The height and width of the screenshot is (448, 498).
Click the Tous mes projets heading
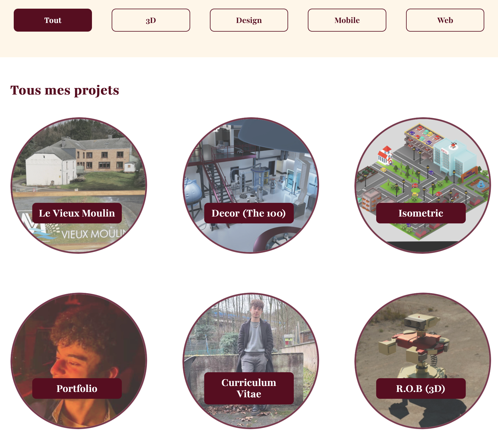coord(65,90)
